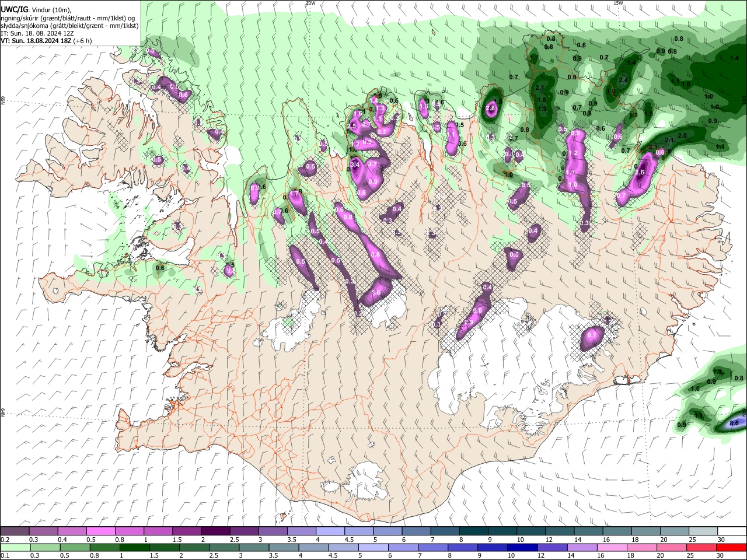
Task: Click the '14' label of the bottom legend
Action: pos(571,555)
